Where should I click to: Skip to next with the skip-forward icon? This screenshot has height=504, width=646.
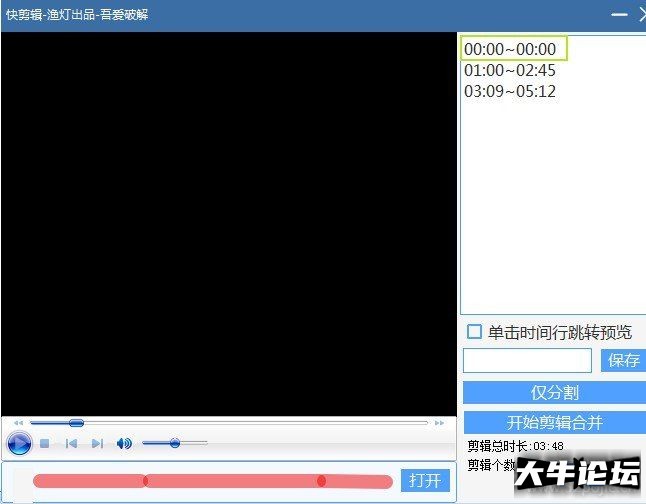(x=97, y=443)
